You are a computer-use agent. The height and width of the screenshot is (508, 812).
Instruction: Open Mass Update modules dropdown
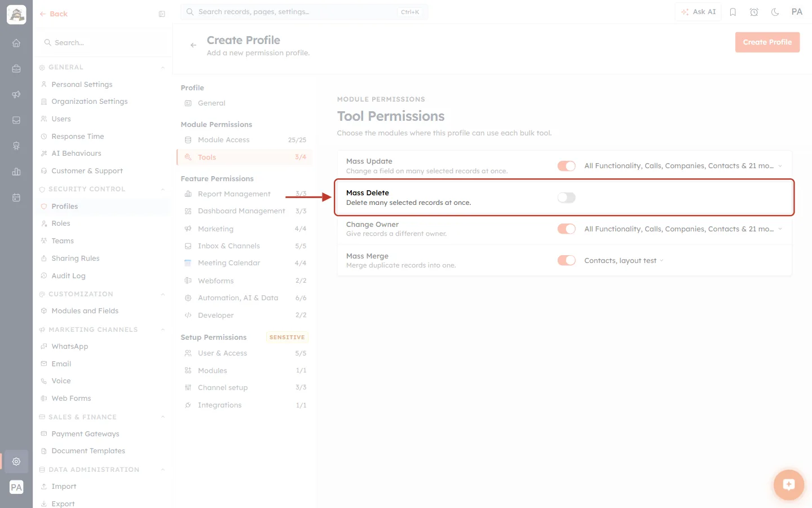point(683,166)
